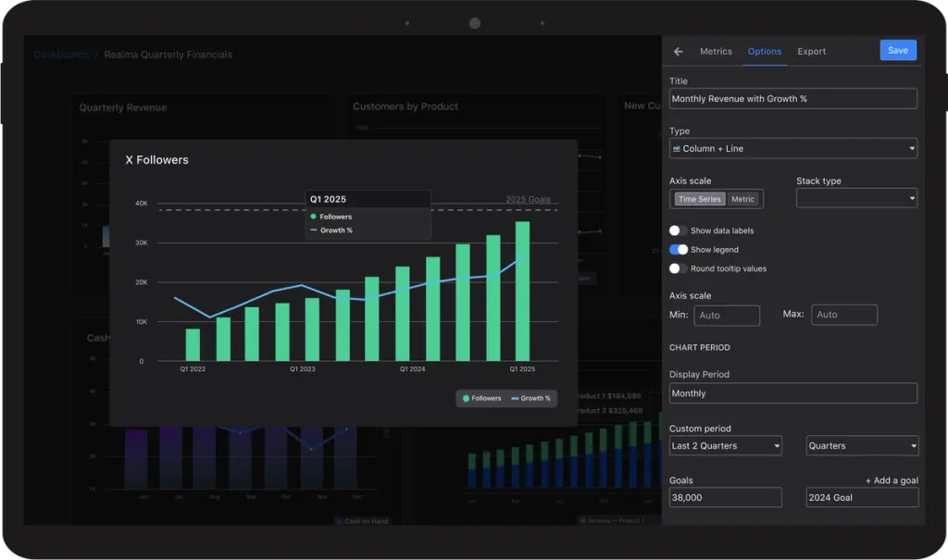The width and height of the screenshot is (948, 560).
Task: Open the Quarters period unit dropdown
Action: tap(862, 446)
